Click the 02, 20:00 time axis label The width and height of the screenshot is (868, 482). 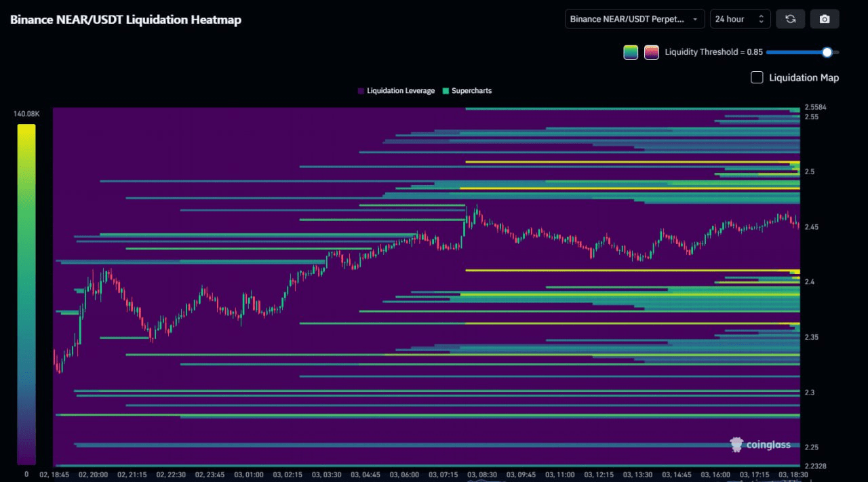[93, 475]
